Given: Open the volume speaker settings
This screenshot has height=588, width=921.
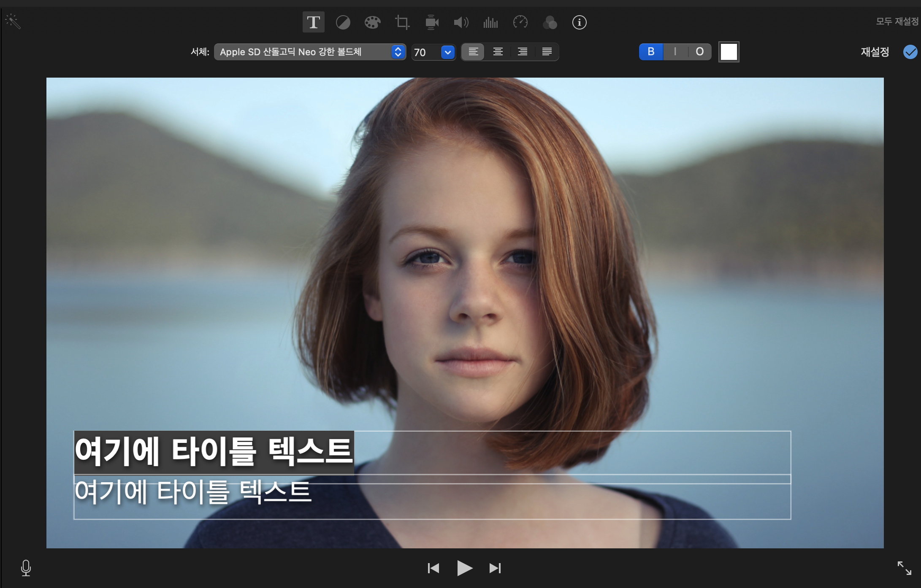Looking at the screenshot, I should pos(461,22).
